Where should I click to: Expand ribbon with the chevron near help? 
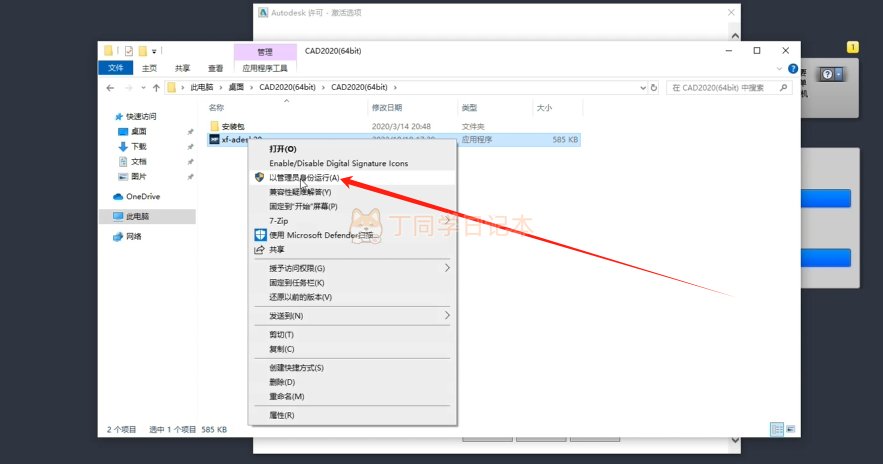779,69
